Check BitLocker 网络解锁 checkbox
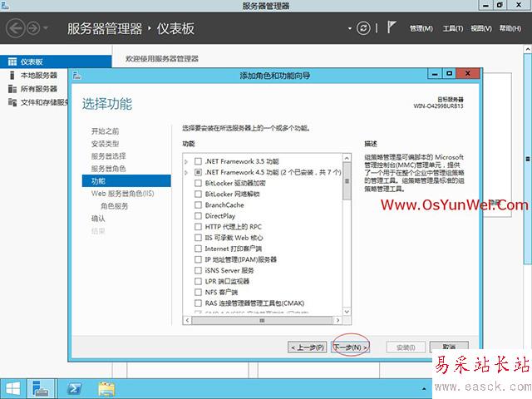532x399 pixels. coord(198,194)
